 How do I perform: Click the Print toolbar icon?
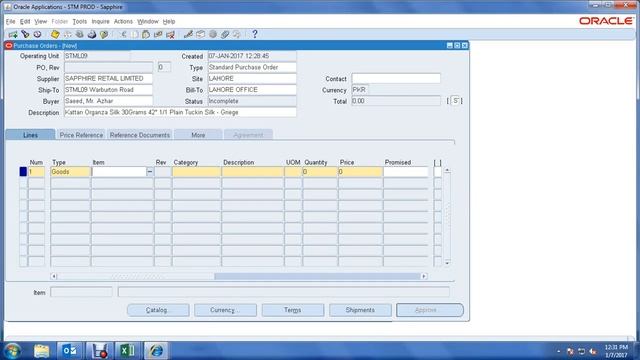pyautogui.click(x=92, y=34)
